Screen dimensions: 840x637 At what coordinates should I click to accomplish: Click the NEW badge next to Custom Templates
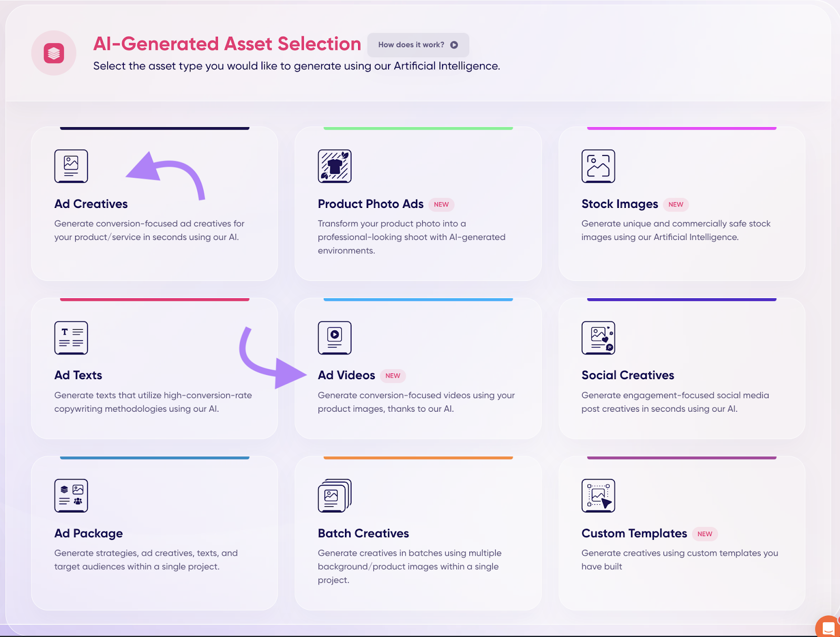[x=705, y=534]
